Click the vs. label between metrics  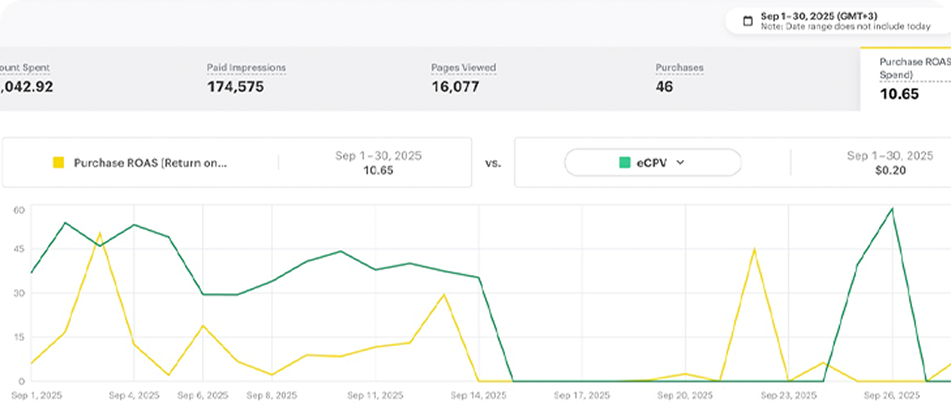493,162
